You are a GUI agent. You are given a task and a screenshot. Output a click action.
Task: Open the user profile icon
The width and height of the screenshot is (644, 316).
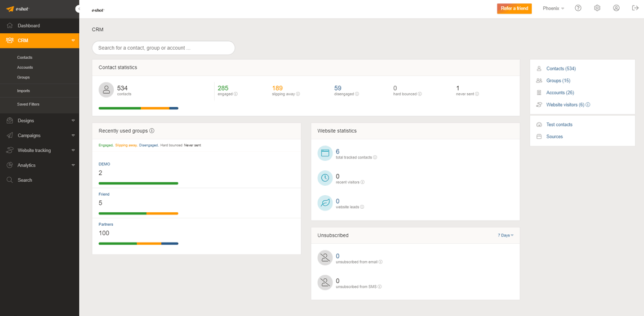click(x=616, y=8)
